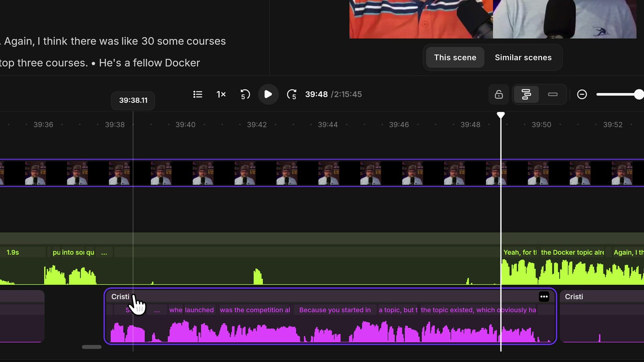Click the video thumbnail strip track
Viewport: 644px width, 362px height.
coord(322,173)
